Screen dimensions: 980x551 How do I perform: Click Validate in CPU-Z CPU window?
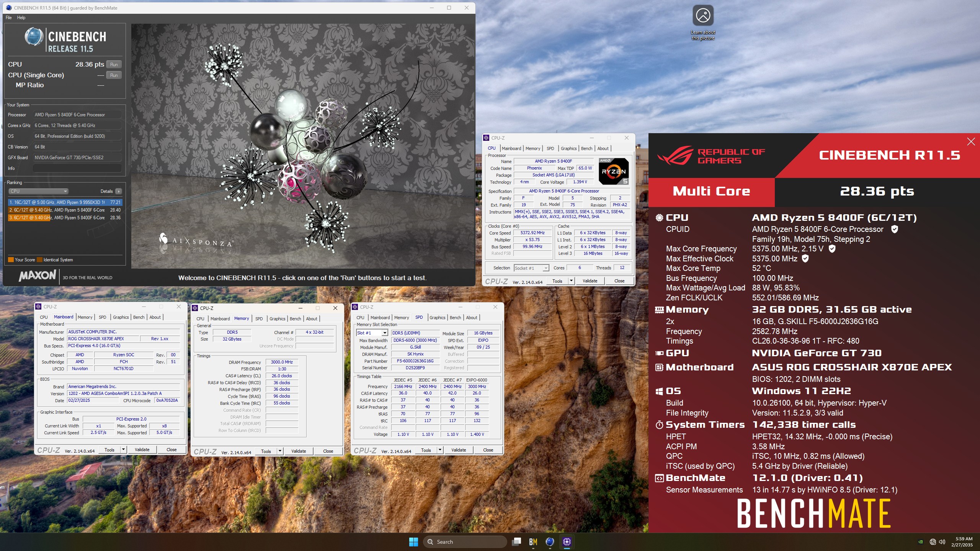point(590,281)
